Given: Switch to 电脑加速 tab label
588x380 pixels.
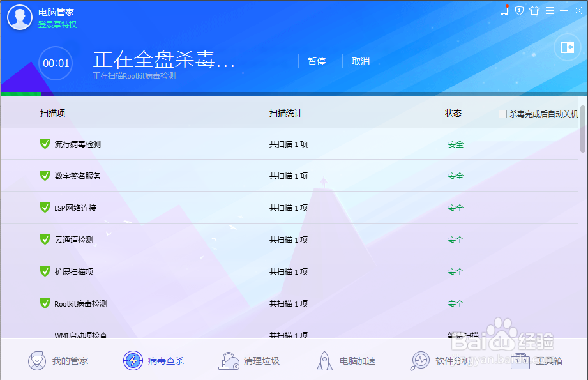Looking at the screenshot, I should pyautogui.click(x=358, y=361).
